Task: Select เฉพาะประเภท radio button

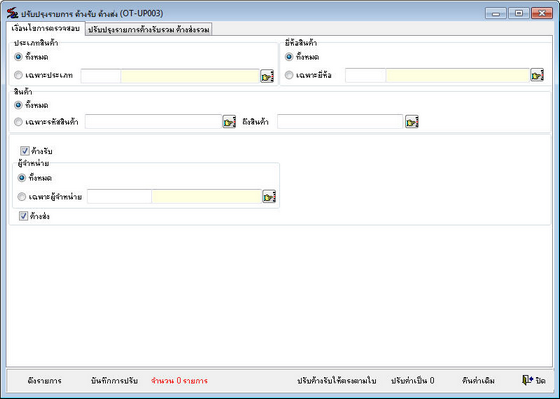Action: (x=18, y=75)
